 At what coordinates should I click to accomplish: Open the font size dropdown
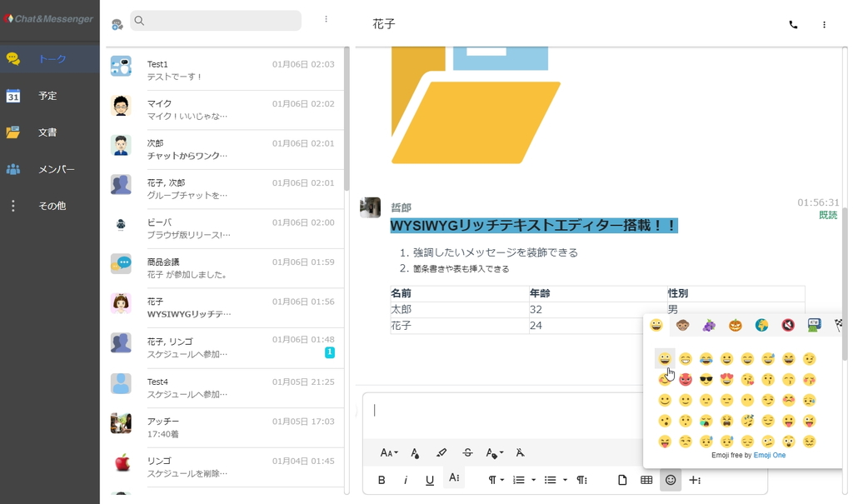point(387,452)
